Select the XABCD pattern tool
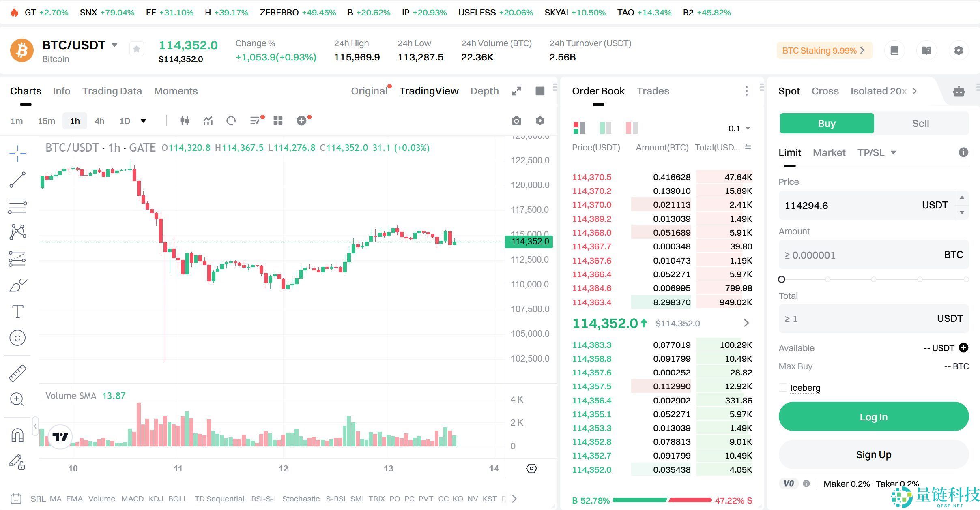Viewport: 980px width, 510px height. pyautogui.click(x=17, y=231)
